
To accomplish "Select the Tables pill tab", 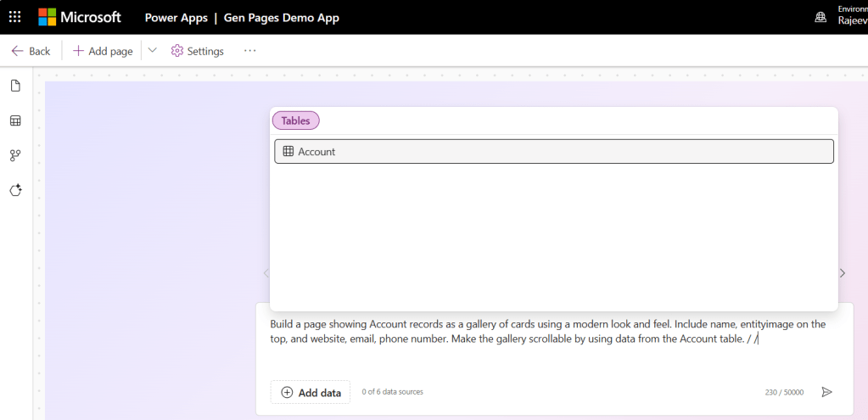I will point(296,120).
